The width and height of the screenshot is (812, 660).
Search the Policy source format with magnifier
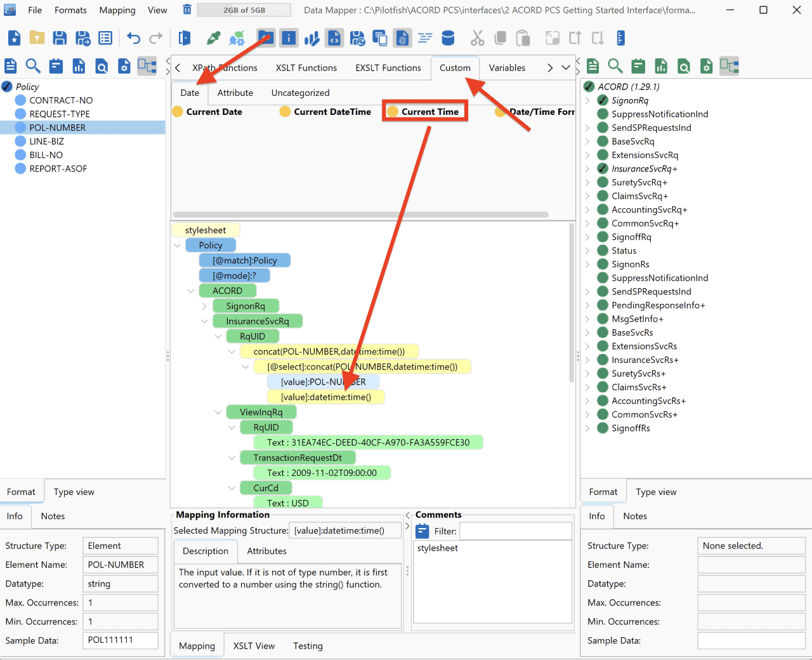(x=33, y=65)
